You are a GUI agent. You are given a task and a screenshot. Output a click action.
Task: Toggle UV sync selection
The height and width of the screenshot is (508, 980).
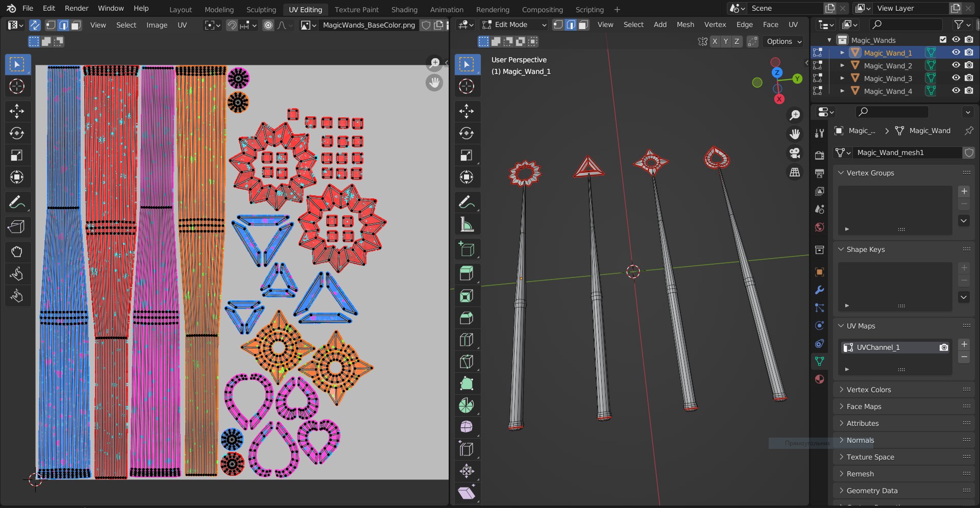[35, 25]
